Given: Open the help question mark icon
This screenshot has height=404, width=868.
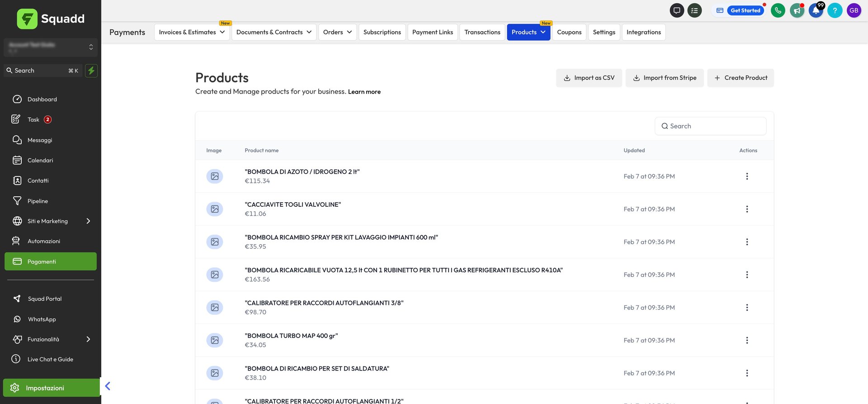Looking at the screenshot, I should pos(835,10).
